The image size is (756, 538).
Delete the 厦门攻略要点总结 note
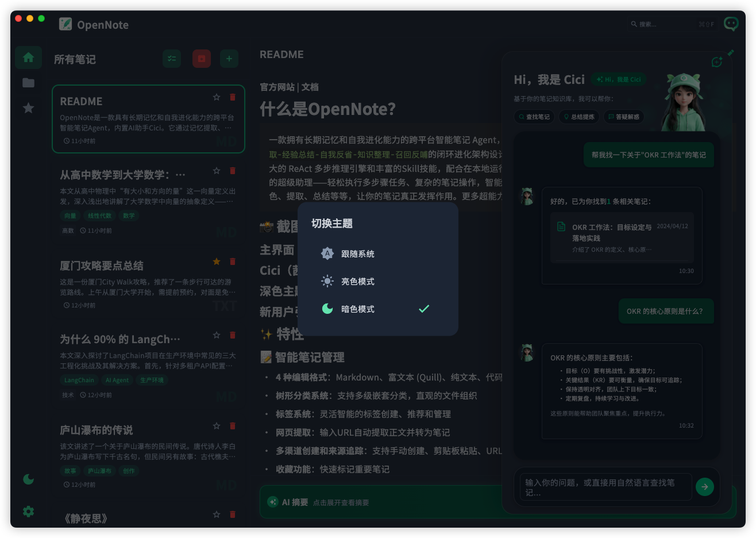coord(233,262)
